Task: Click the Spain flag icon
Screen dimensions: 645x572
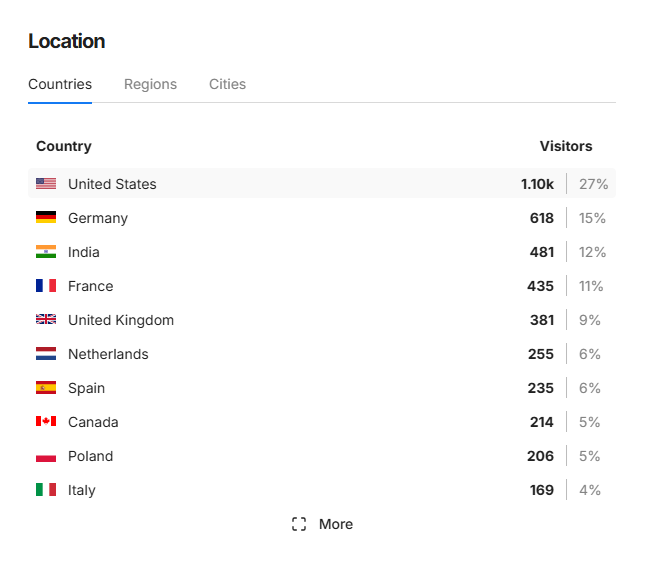Action: tap(46, 388)
